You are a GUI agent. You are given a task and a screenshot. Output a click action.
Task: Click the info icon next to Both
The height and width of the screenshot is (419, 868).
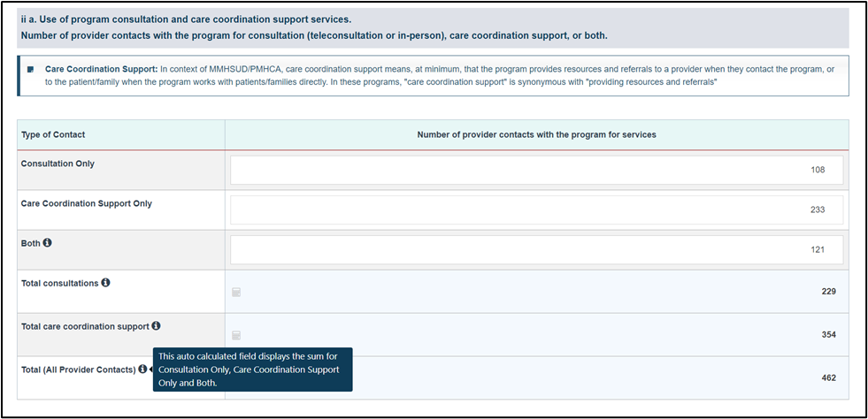(48, 243)
